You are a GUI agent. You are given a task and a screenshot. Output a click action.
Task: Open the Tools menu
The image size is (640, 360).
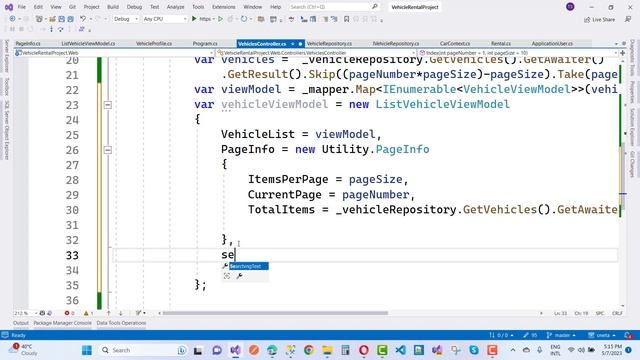click(x=198, y=7)
